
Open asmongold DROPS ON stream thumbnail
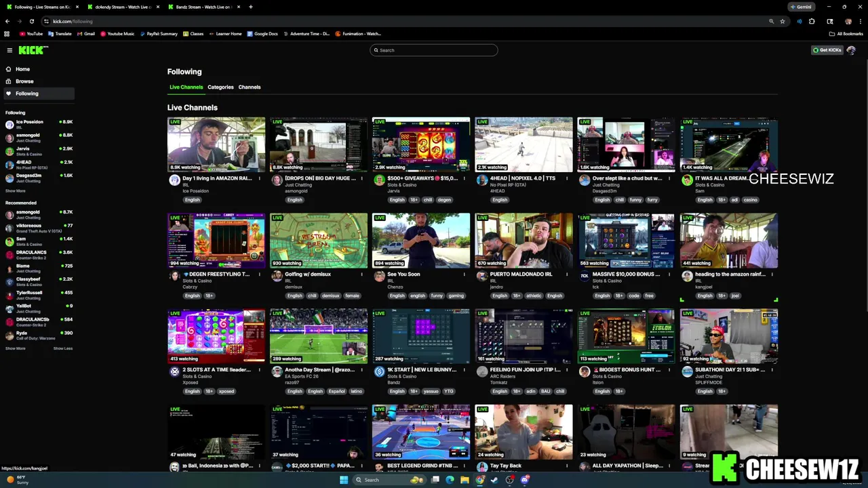click(319, 144)
